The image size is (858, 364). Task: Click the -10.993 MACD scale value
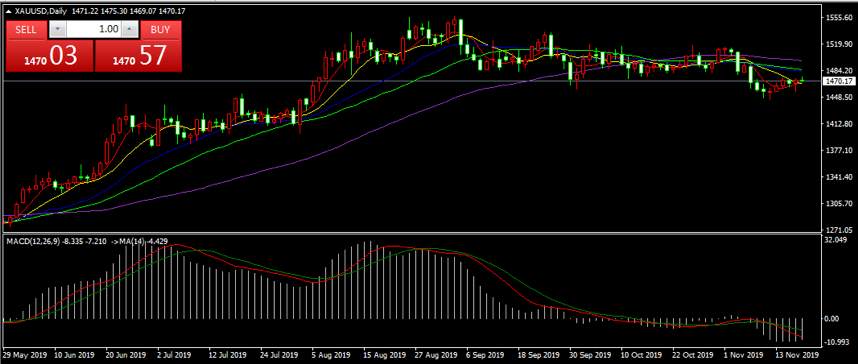838,342
